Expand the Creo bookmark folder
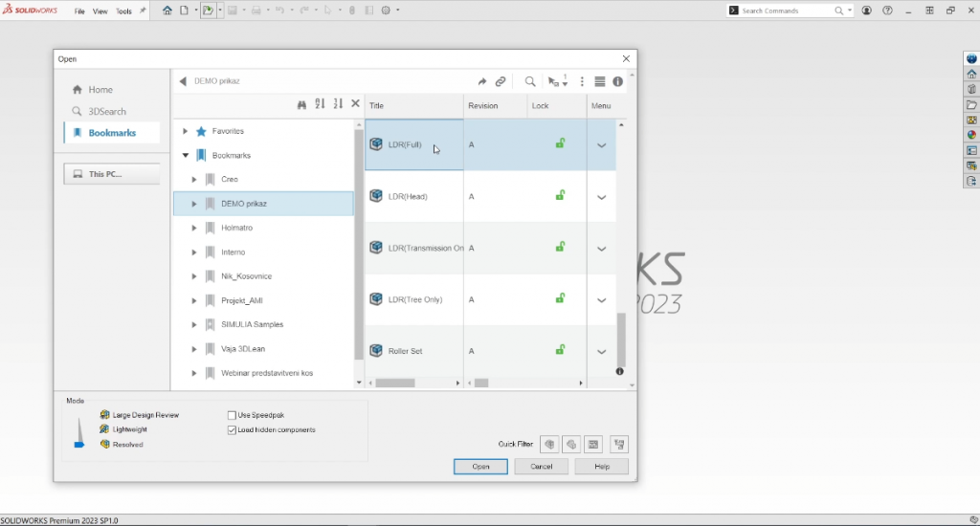Image resolution: width=980 pixels, height=526 pixels. (193, 179)
